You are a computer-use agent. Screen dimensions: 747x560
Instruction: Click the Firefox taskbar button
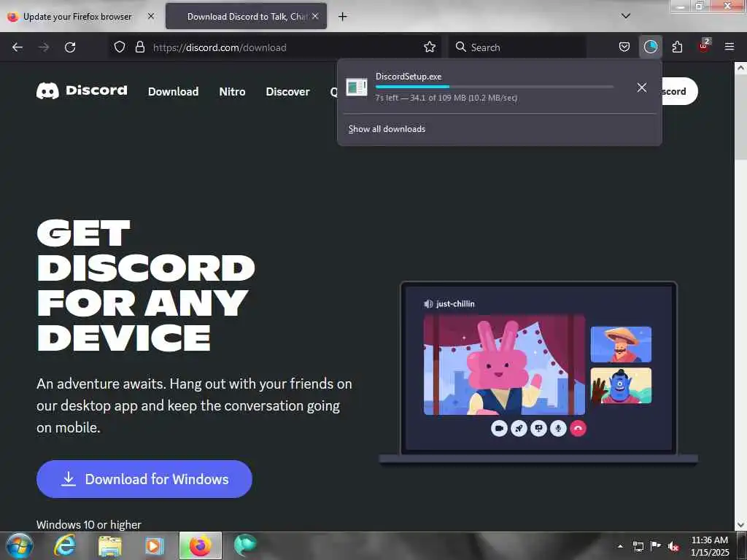[x=200, y=545]
